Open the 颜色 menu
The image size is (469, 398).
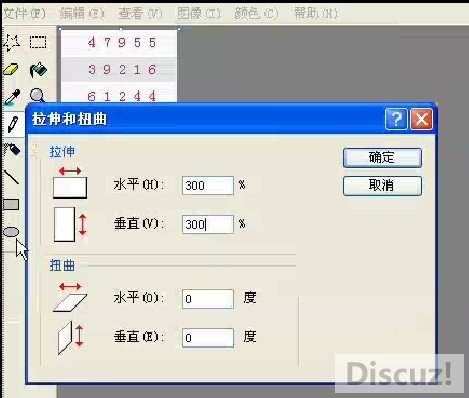tap(256, 13)
